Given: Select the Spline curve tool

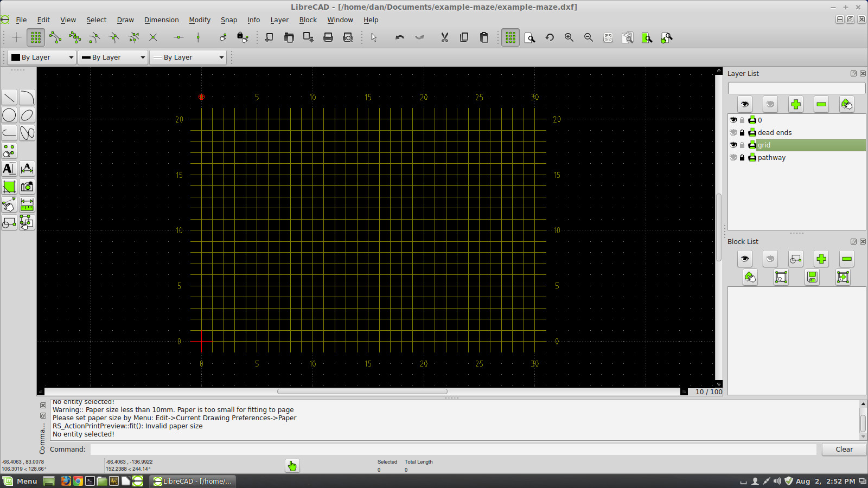Looking at the screenshot, I should pos(27,133).
